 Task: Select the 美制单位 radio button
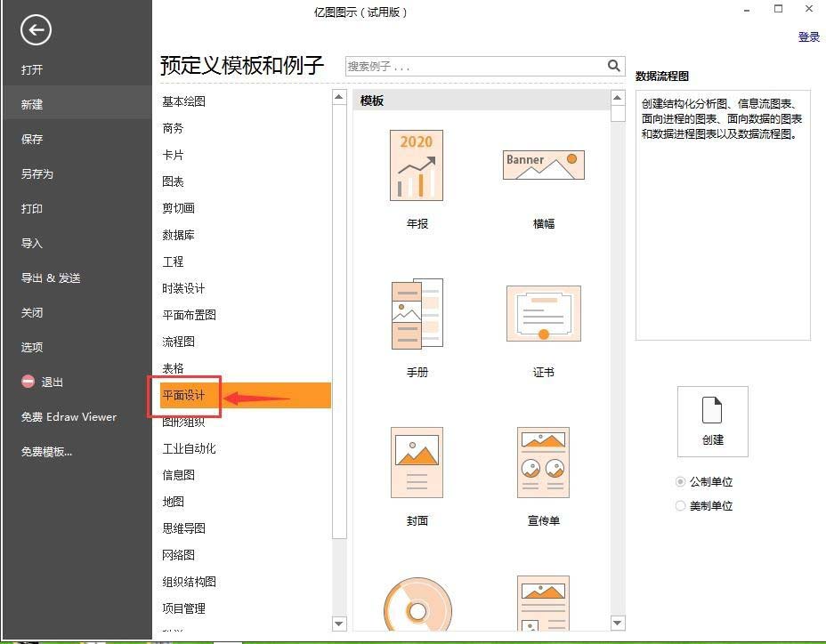click(x=679, y=505)
